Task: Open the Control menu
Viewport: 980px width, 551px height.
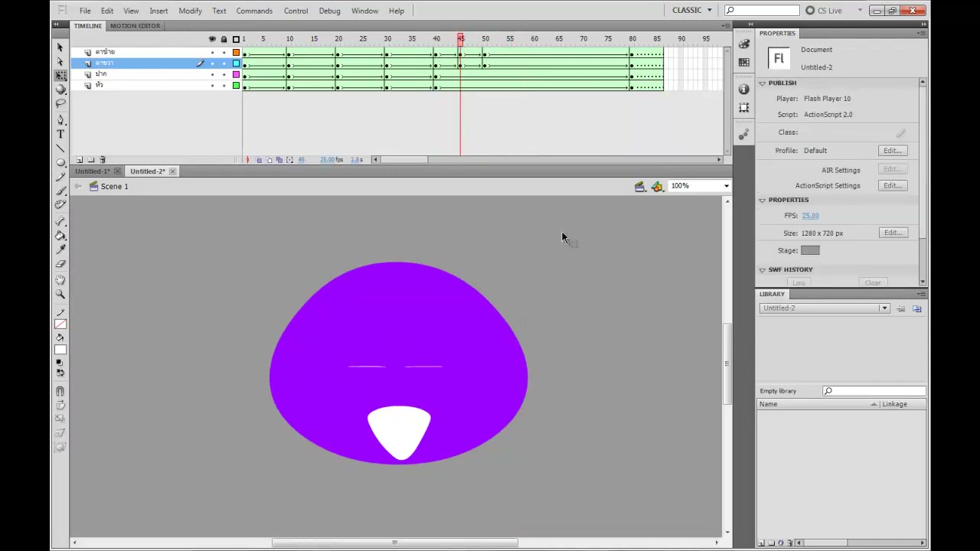Action: [x=296, y=11]
